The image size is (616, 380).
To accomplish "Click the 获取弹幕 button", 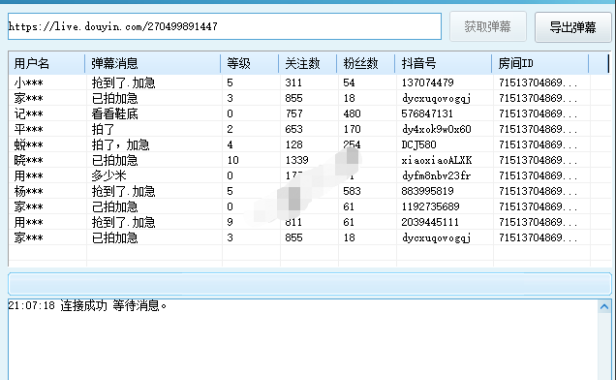I will [488, 27].
